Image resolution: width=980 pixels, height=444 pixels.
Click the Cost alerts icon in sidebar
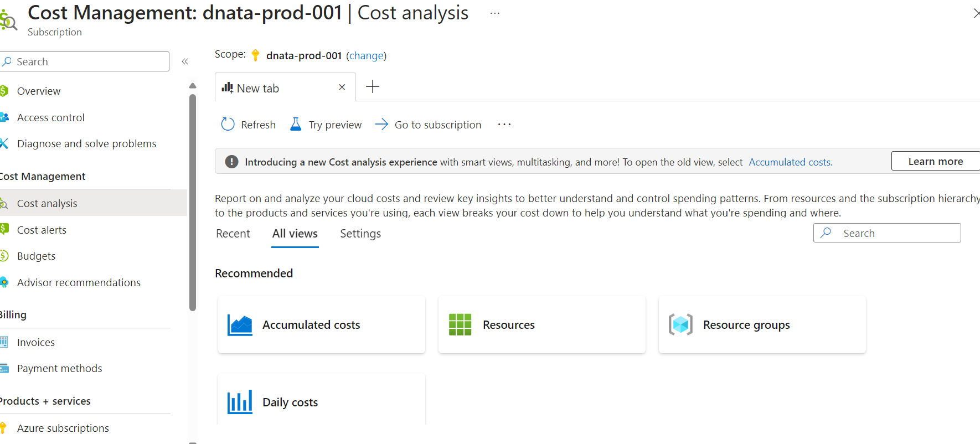pyautogui.click(x=4, y=229)
